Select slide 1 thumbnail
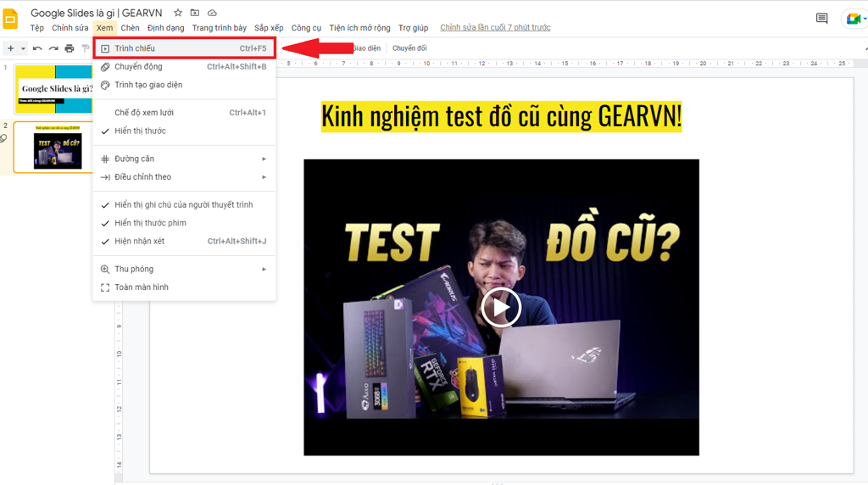868x485 pixels. 53,88
